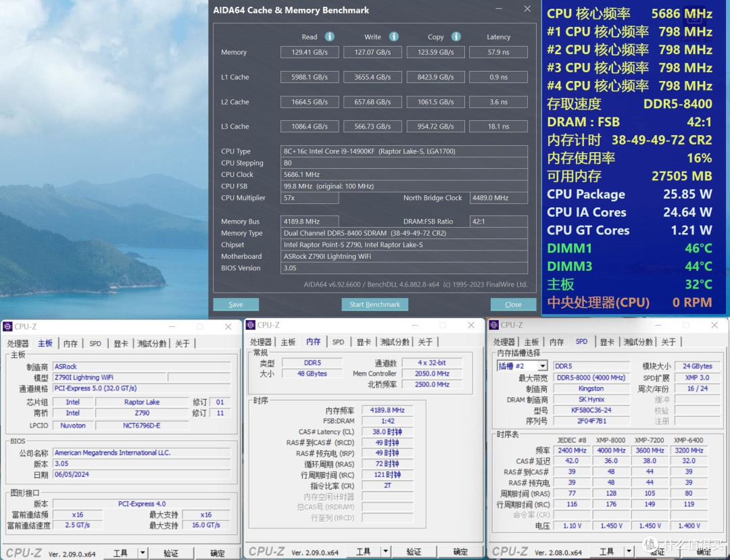Click LPCIO NCT6796D-E field
Image resolution: width=730 pixels, height=560 pixels.
coord(142,425)
